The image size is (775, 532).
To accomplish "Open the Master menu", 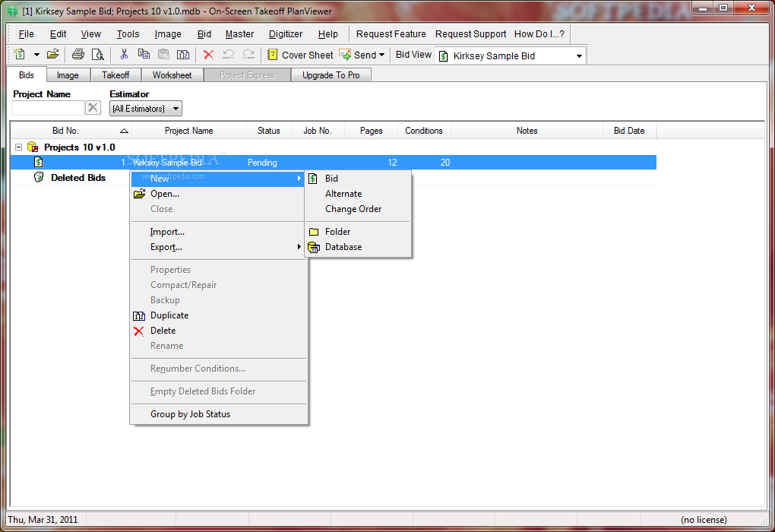I will [239, 34].
